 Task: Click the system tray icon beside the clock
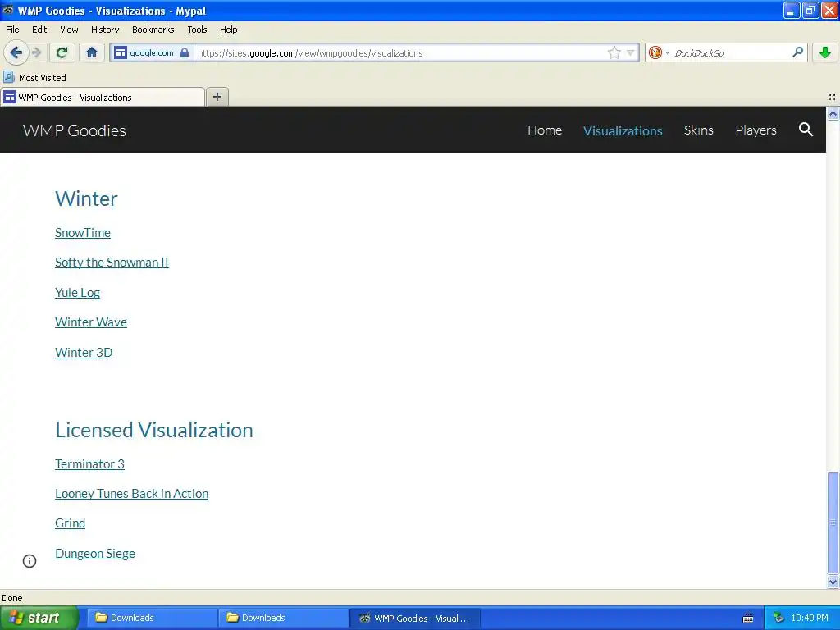pyautogui.click(x=778, y=618)
